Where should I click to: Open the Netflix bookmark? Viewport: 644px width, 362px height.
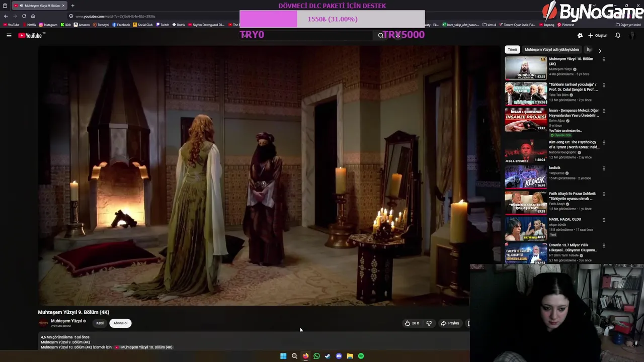pos(29,25)
